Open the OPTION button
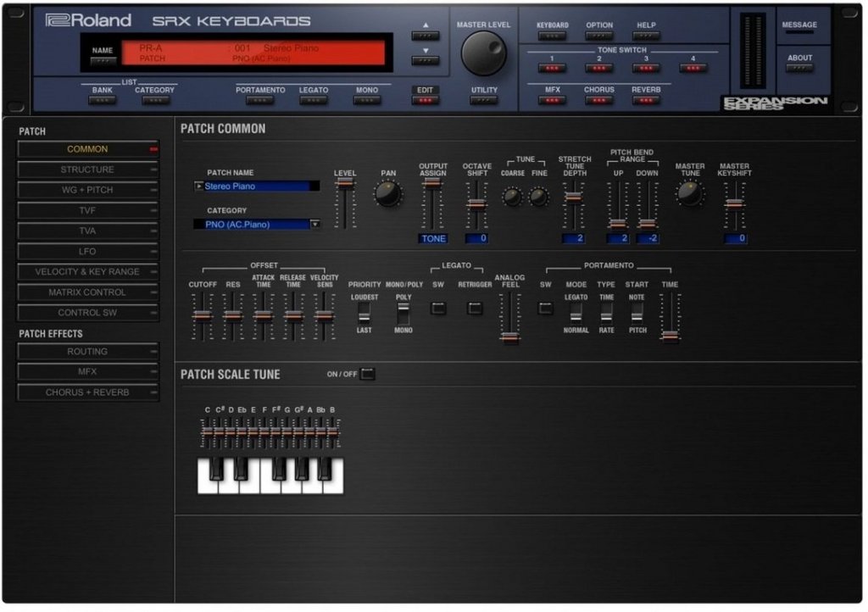The image size is (868, 612). [x=599, y=36]
